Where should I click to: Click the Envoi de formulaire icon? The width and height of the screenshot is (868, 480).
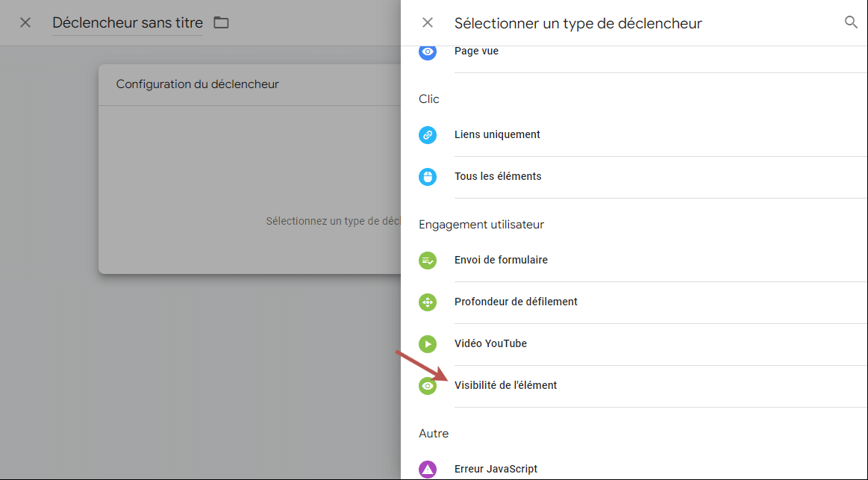click(428, 261)
